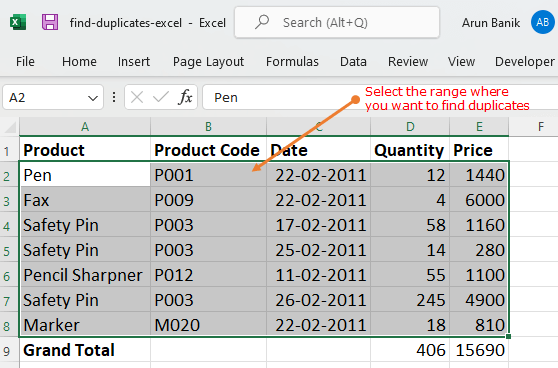Click product code P012 cell
The height and width of the screenshot is (368, 558).
(209, 275)
